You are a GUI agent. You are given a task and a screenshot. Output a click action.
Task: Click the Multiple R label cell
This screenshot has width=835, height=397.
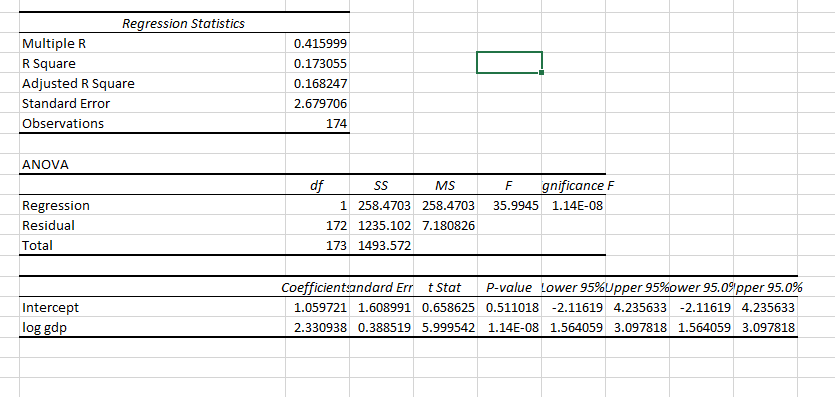(x=152, y=44)
